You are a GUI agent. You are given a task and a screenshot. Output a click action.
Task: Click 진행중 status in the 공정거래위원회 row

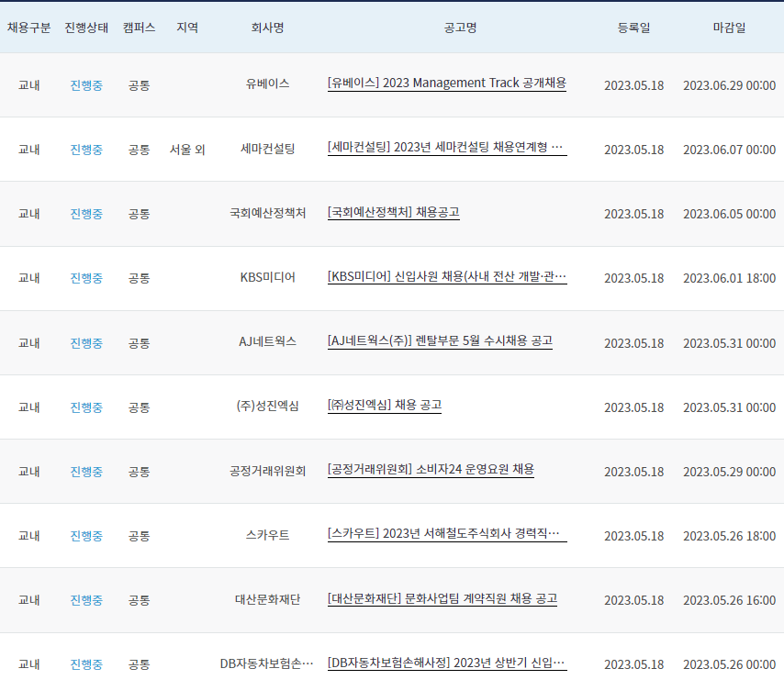[86, 472]
